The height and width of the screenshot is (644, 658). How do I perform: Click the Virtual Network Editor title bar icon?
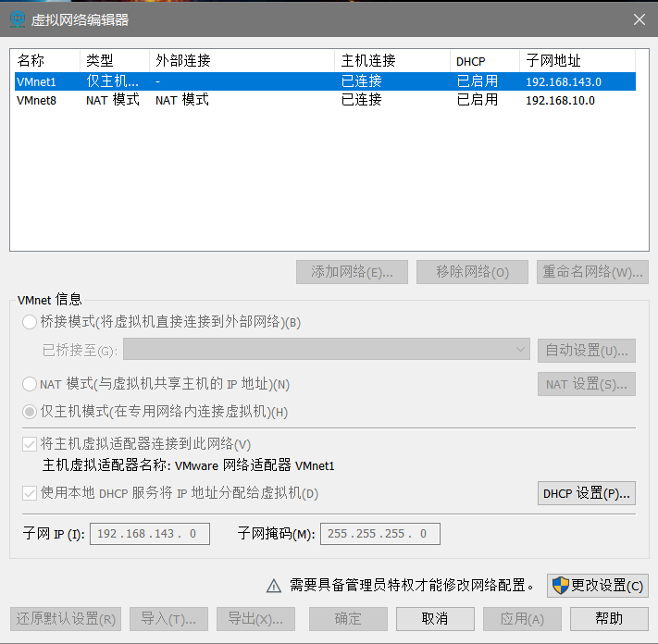click(x=18, y=19)
